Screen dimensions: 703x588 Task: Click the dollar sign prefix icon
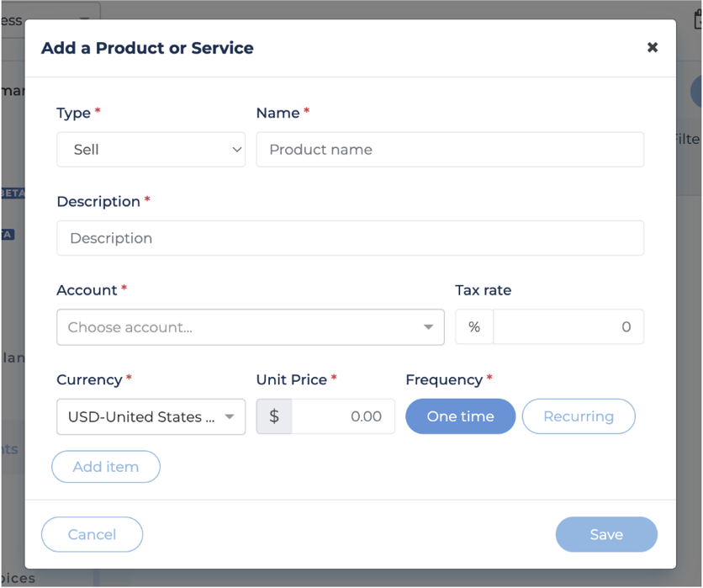(274, 416)
